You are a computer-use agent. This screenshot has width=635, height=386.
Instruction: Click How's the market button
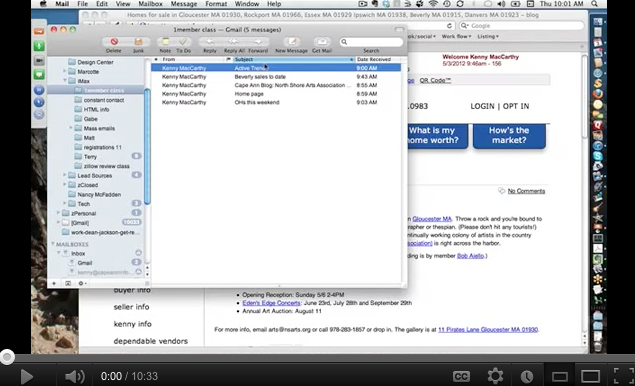pyautogui.click(x=509, y=136)
